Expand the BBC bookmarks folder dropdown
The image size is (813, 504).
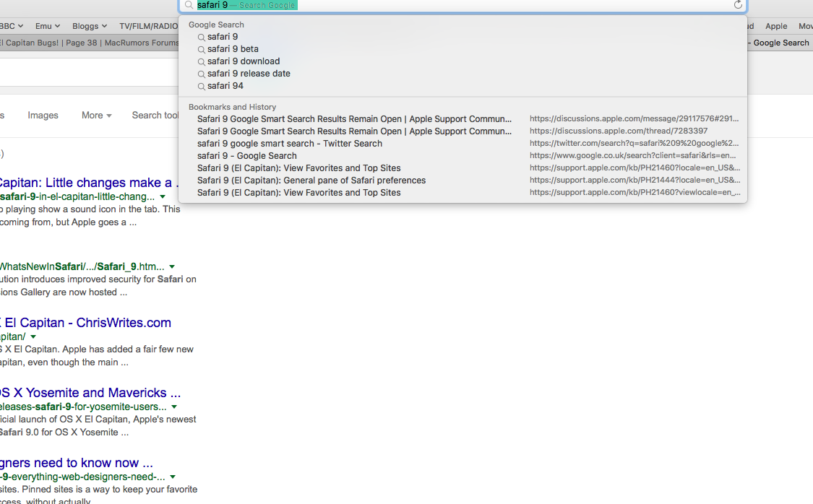[12, 26]
